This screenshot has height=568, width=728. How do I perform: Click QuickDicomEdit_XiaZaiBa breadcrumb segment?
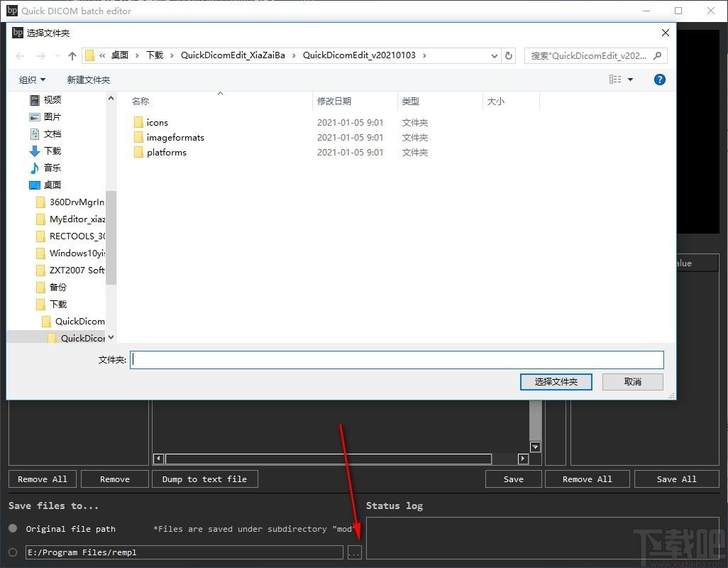click(233, 55)
